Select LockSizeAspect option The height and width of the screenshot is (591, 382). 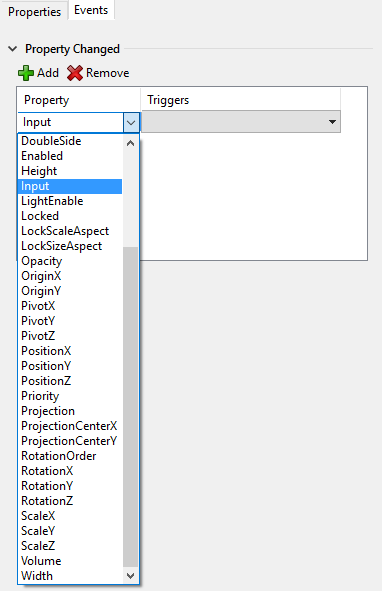70,246
